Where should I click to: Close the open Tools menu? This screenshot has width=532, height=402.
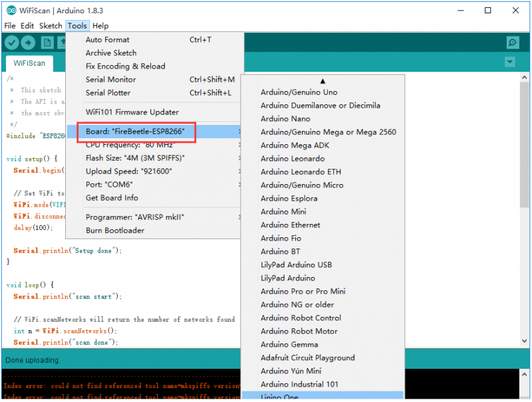click(x=77, y=26)
